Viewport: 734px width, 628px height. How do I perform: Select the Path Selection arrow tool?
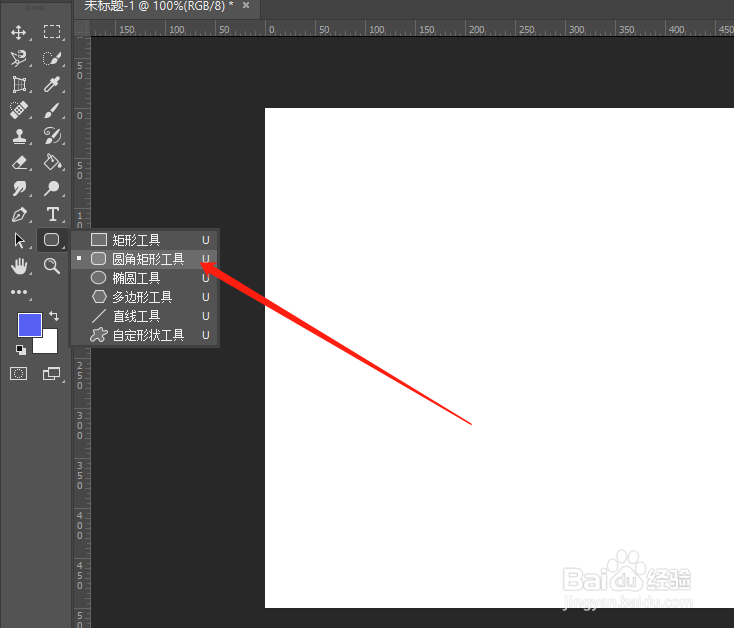pyautogui.click(x=19, y=240)
